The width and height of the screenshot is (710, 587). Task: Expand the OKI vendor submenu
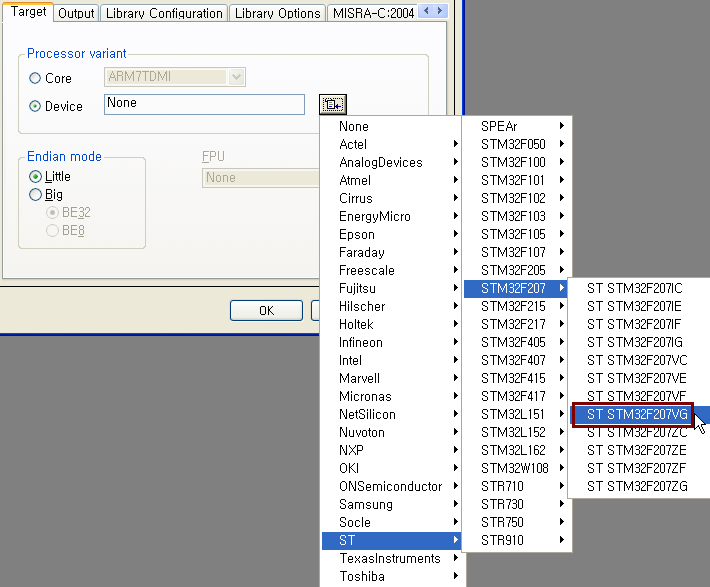click(391, 468)
